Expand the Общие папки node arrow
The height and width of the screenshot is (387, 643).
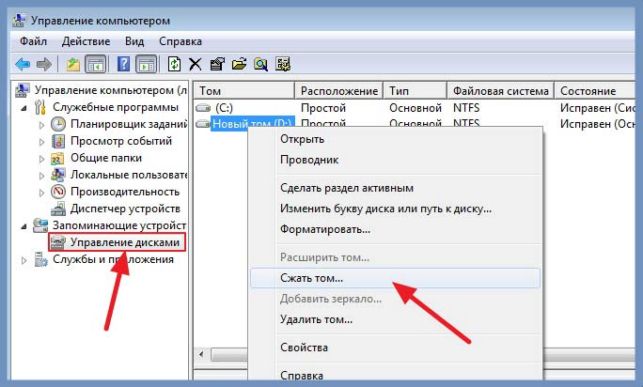pos(41,159)
